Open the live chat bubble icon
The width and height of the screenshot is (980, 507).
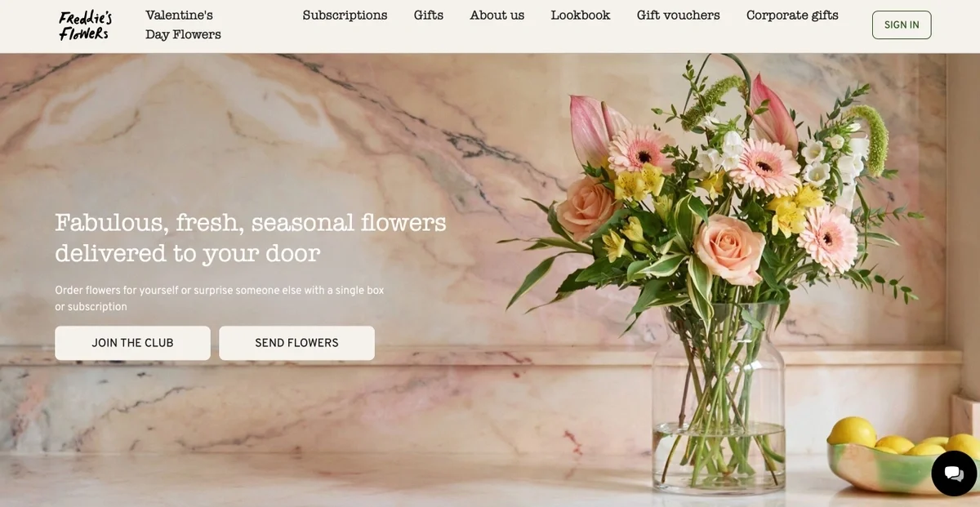954,474
